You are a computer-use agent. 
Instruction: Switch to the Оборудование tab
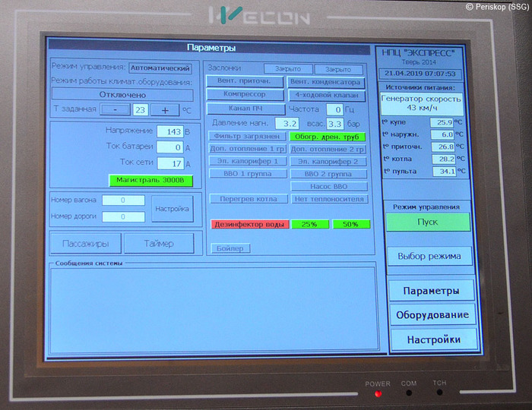[432, 315]
